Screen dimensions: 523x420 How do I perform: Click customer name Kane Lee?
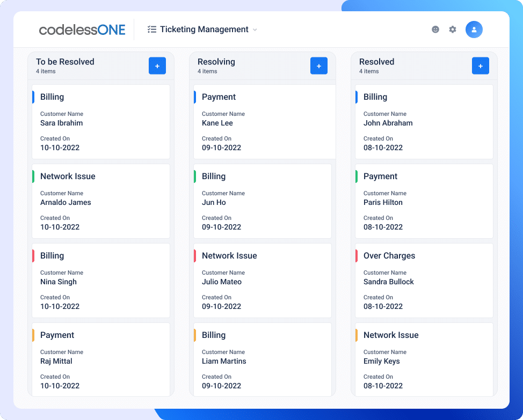tap(217, 123)
